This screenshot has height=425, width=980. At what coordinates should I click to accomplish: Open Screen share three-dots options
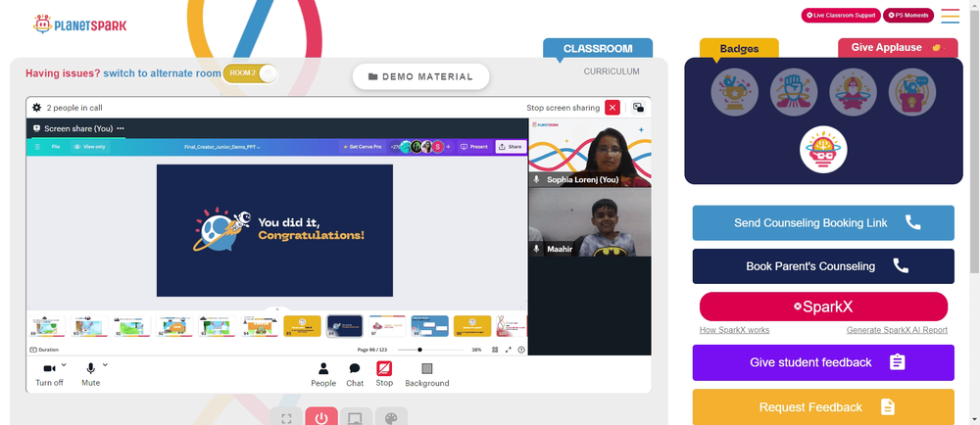point(121,128)
